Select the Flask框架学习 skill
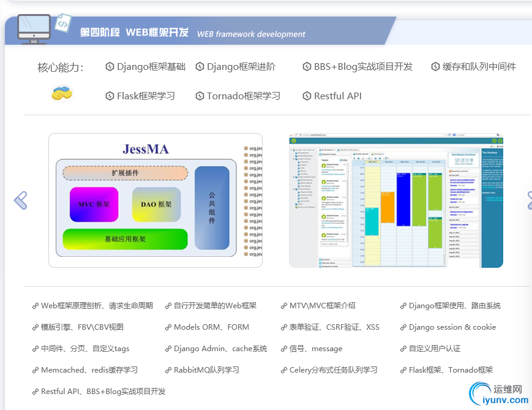 [x=146, y=96]
